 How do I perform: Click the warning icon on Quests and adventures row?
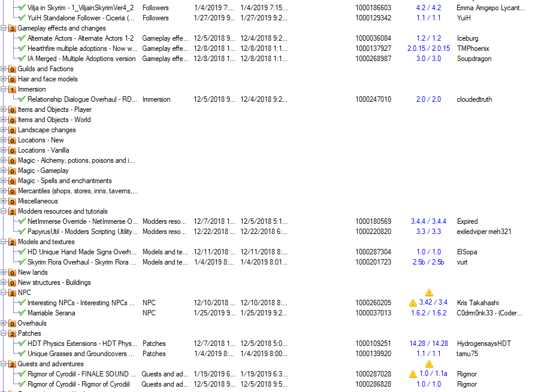(x=429, y=364)
